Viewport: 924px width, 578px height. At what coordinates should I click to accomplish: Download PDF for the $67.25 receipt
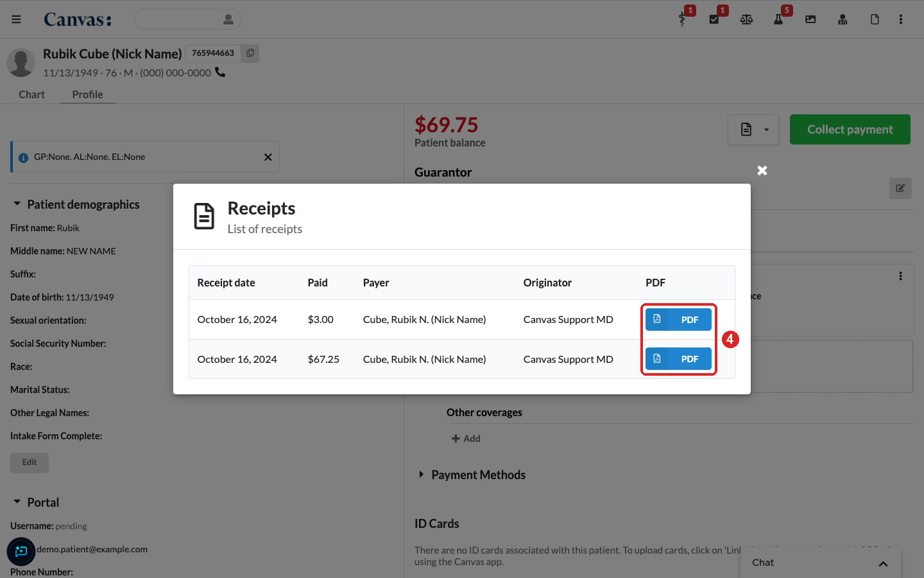(678, 359)
